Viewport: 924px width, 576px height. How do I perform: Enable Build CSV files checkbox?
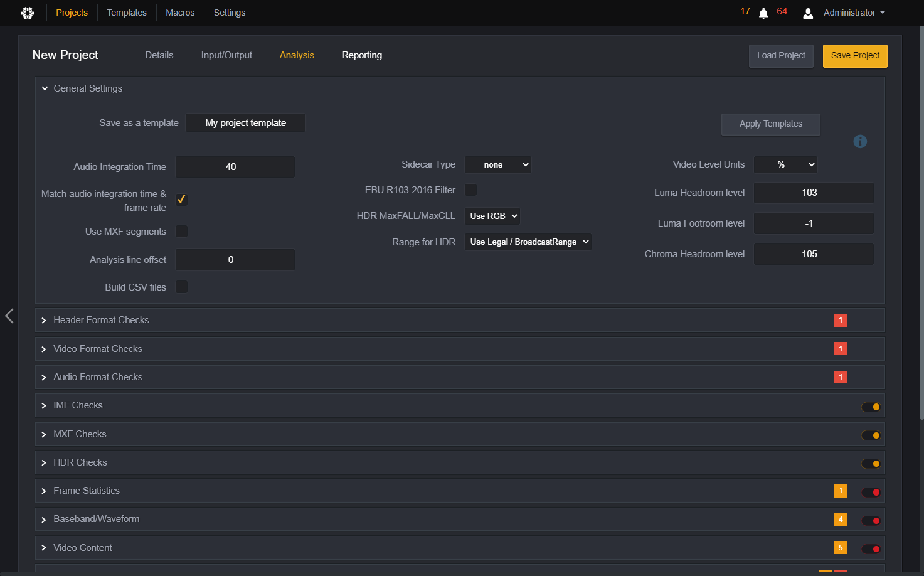tap(181, 287)
